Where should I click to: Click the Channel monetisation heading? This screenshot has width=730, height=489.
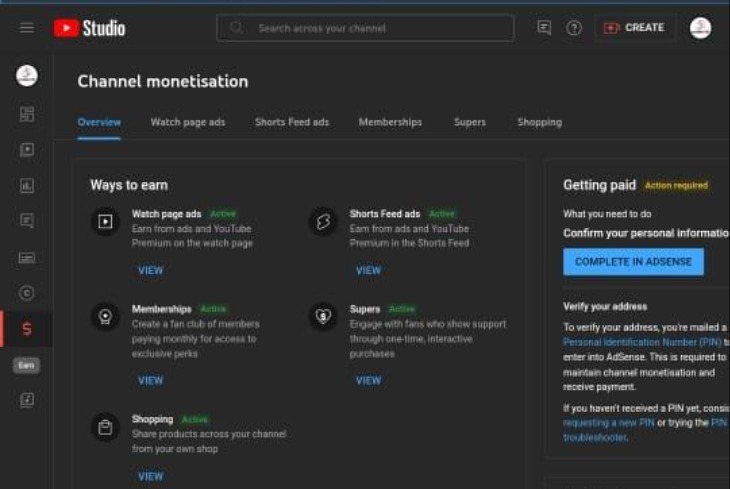pos(163,82)
